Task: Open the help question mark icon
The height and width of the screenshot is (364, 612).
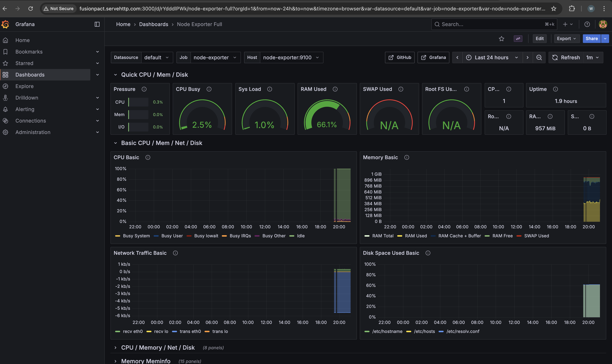Action: [x=587, y=24]
